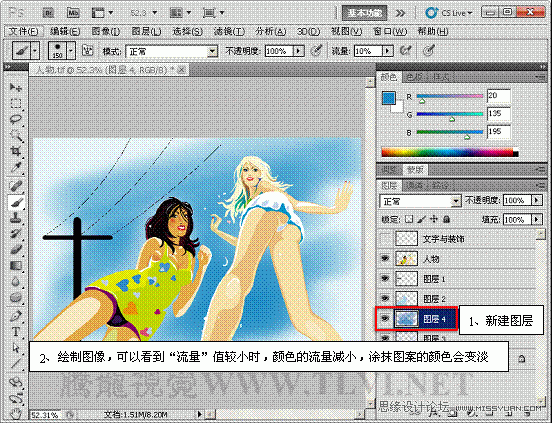Select the Healing Brush tool

[x=15, y=186]
